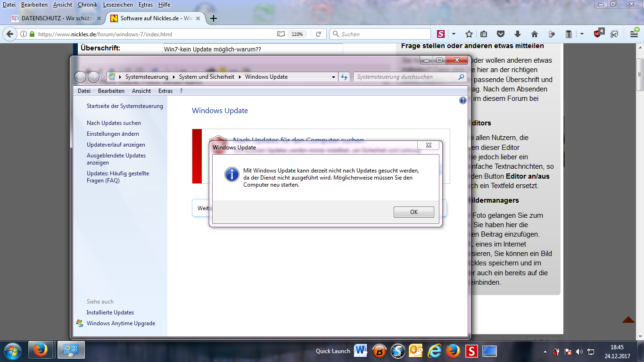Open Bearbeiten menu in Control Panel window
This screenshot has width=644, height=362.
(111, 91)
